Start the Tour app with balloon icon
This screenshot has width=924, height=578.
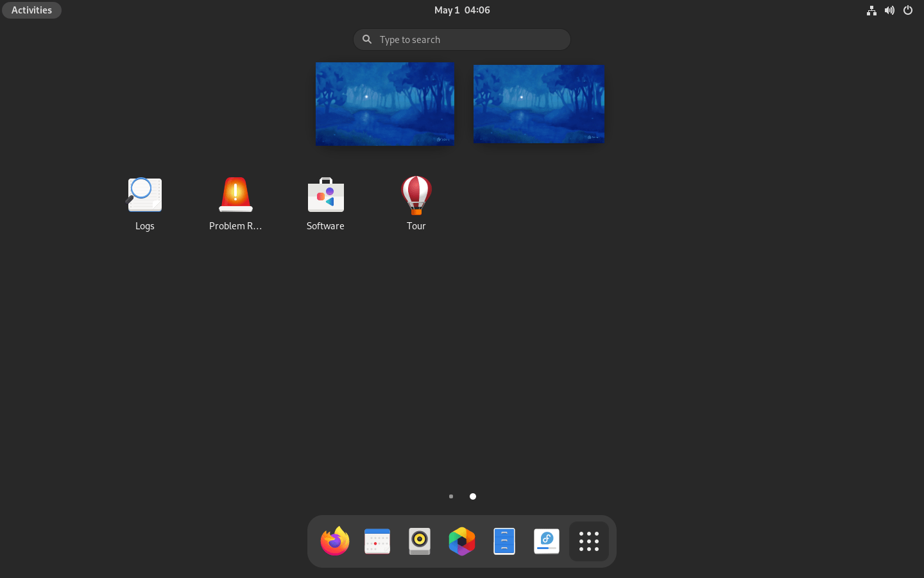point(416,203)
